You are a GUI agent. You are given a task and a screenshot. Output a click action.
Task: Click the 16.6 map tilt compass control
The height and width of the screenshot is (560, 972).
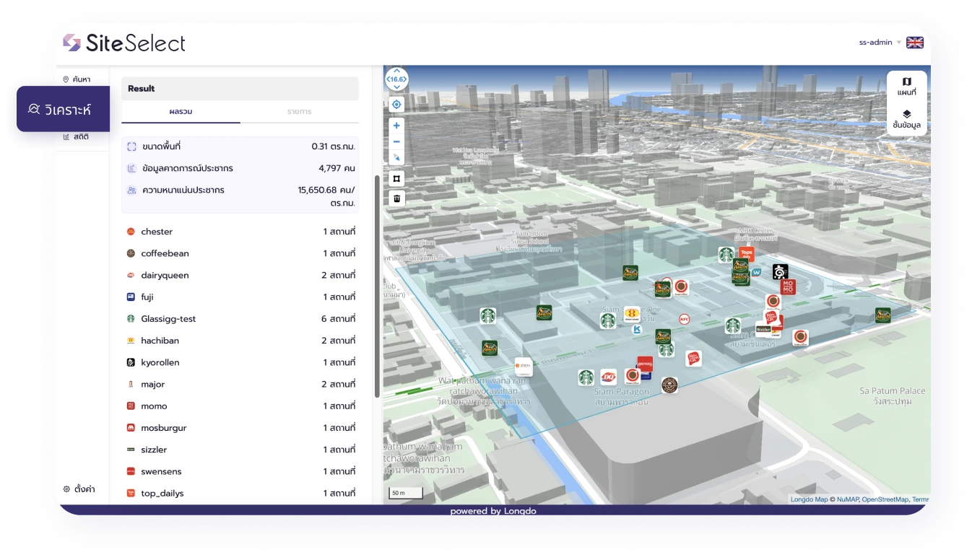[396, 79]
